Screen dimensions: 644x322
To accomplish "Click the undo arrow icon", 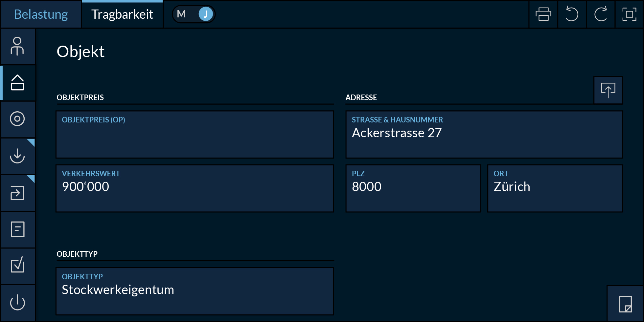I will pyautogui.click(x=572, y=14).
